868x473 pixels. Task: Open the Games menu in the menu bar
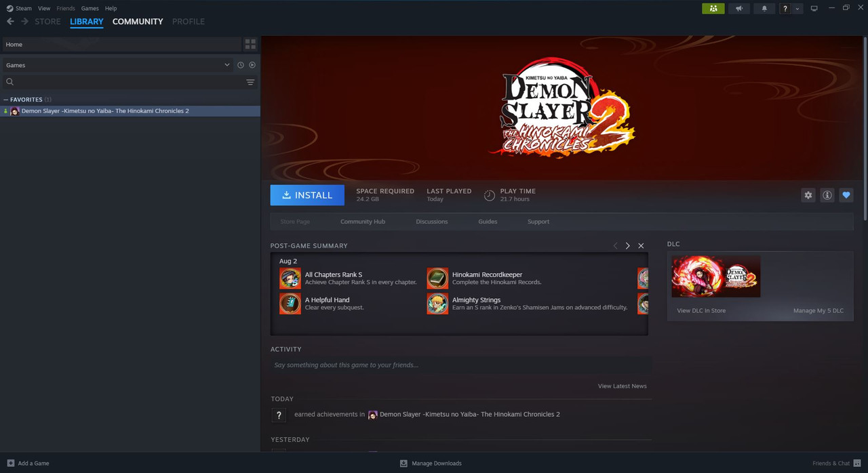tap(90, 8)
